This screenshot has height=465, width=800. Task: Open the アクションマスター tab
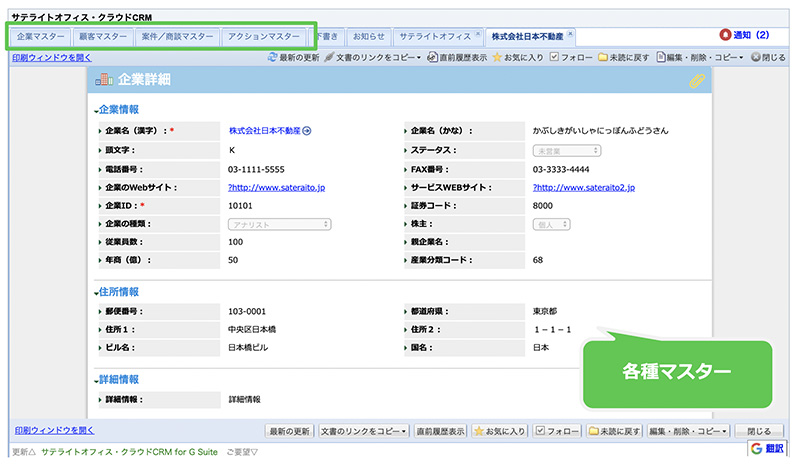(x=264, y=37)
